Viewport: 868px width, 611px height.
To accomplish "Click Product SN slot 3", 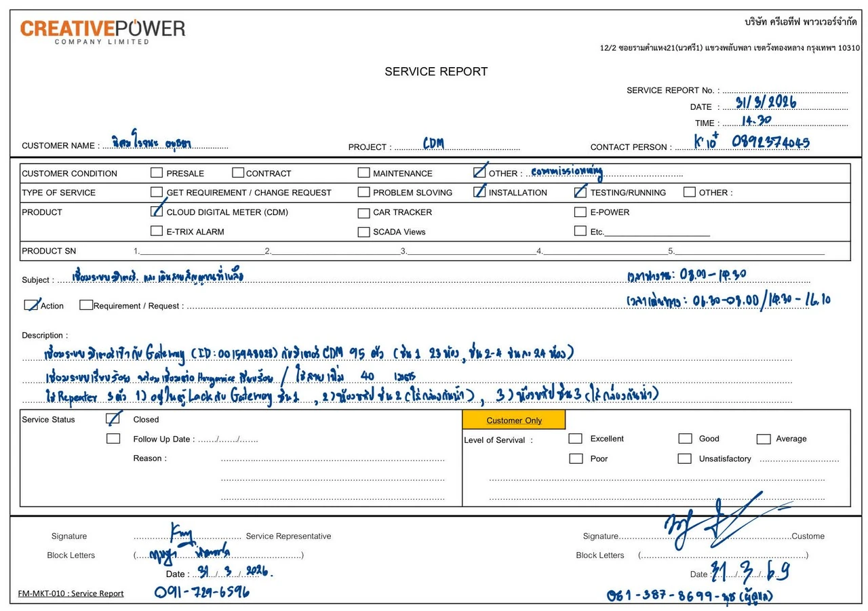I will click(x=471, y=250).
